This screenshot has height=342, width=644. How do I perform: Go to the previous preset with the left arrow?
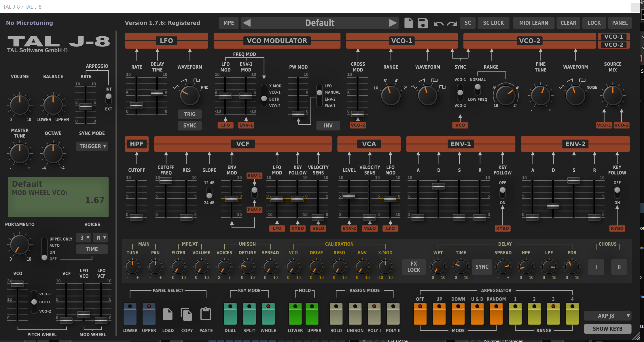pos(247,23)
